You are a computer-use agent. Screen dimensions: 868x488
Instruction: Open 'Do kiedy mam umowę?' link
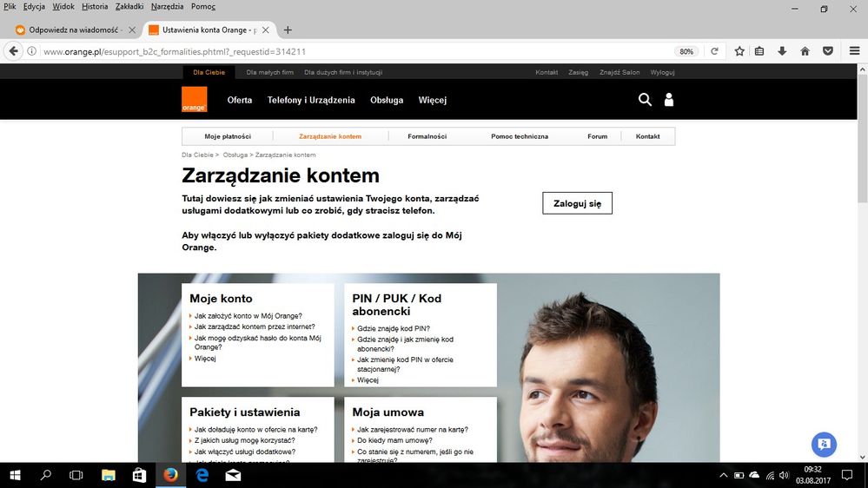(394, 440)
